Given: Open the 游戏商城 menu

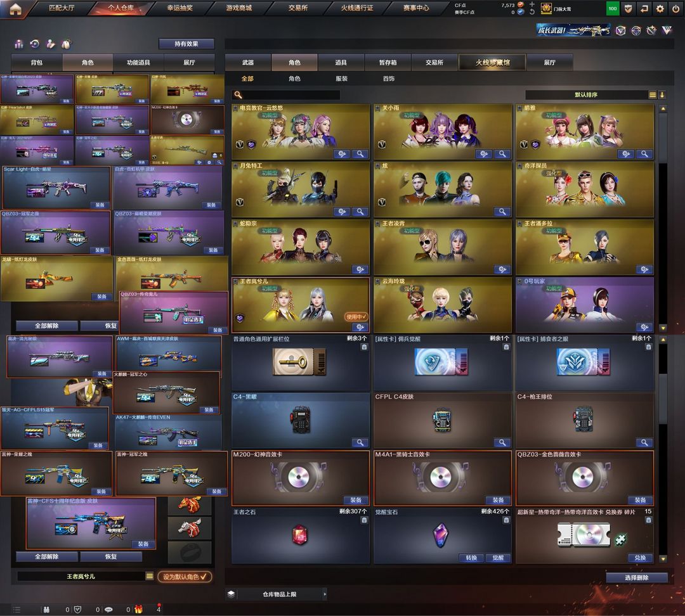Looking at the screenshot, I should [239, 8].
